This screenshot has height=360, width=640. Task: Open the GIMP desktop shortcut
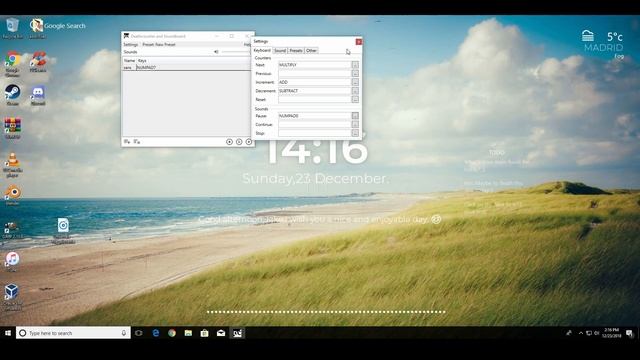pos(12,230)
